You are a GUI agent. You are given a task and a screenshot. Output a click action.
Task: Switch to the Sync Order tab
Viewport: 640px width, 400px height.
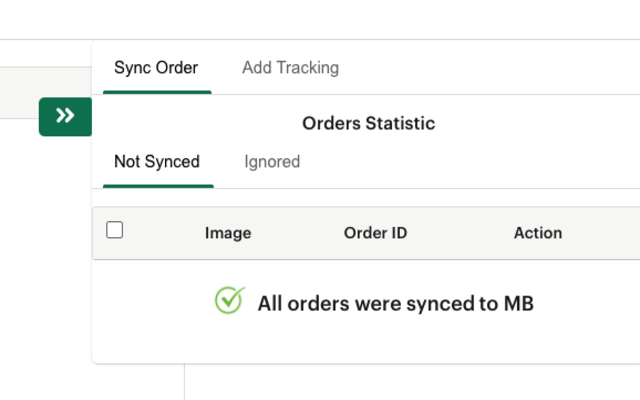[156, 68]
